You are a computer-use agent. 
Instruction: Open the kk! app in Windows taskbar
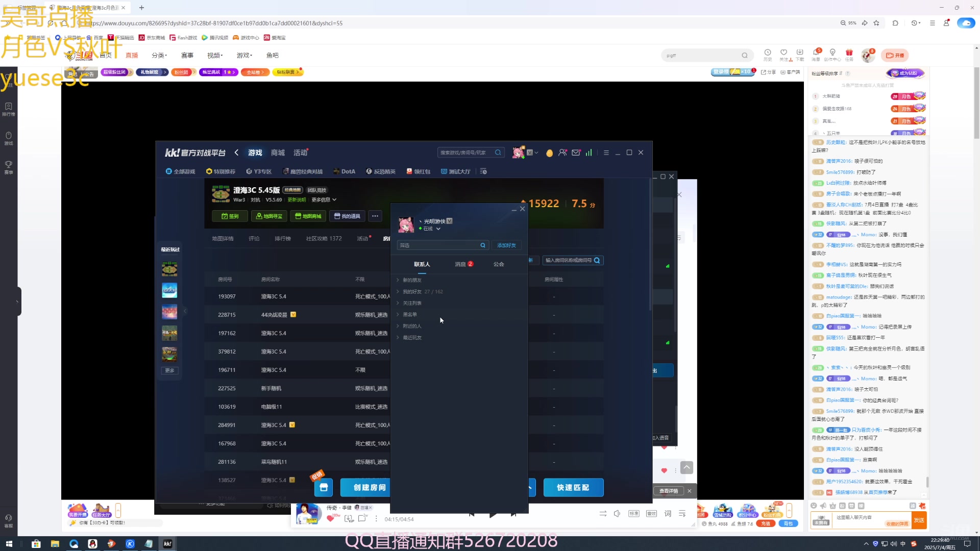[167, 544]
